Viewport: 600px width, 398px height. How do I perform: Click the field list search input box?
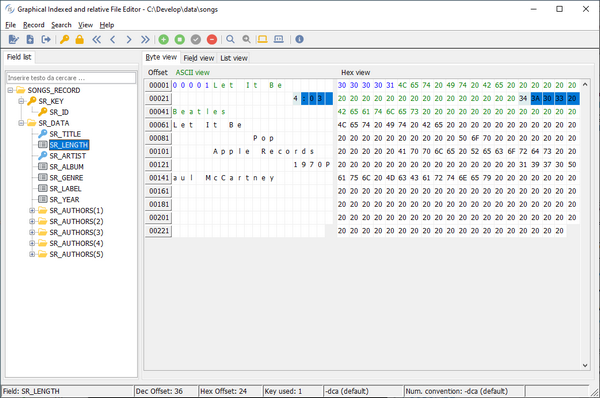(x=71, y=78)
